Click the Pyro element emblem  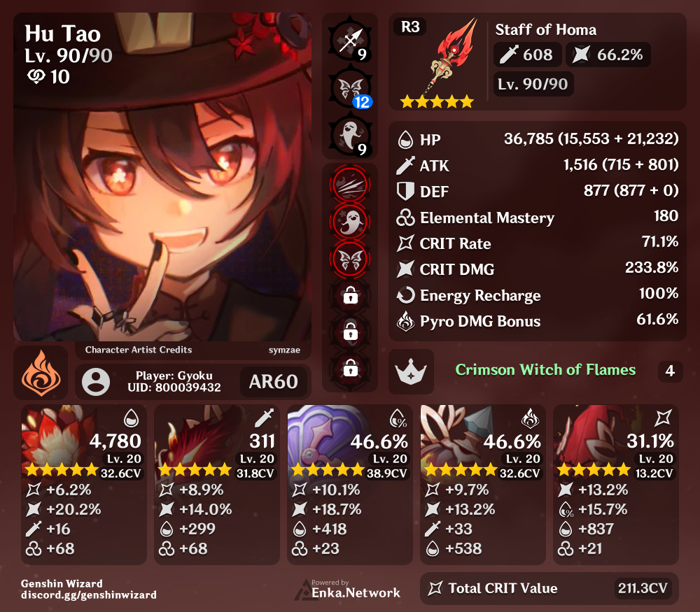click(x=41, y=373)
